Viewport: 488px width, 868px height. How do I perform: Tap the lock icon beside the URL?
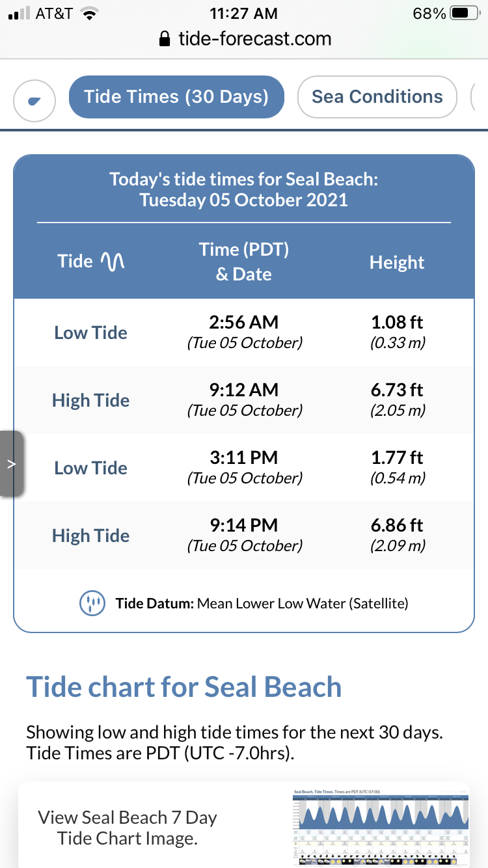click(x=165, y=39)
